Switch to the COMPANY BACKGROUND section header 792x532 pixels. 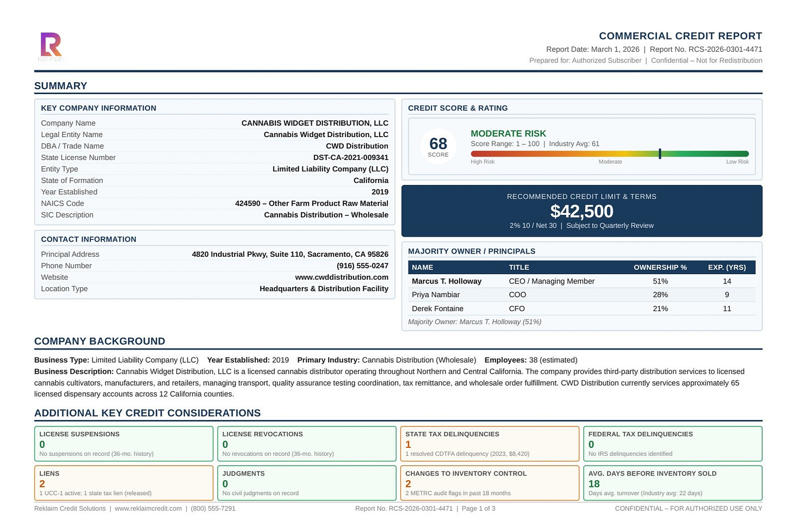click(x=100, y=341)
